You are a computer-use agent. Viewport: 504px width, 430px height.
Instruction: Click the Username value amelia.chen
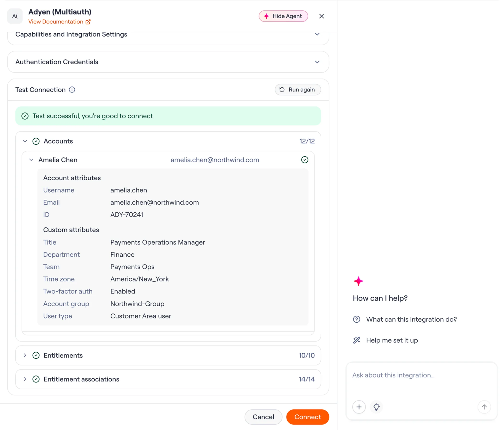click(129, 190)
